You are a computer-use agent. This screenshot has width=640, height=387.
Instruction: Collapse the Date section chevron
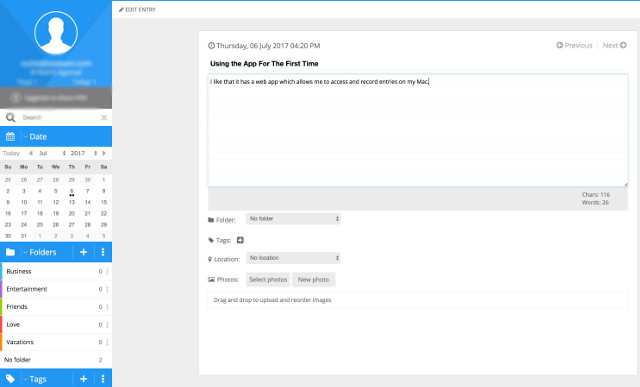coord(25,137)
